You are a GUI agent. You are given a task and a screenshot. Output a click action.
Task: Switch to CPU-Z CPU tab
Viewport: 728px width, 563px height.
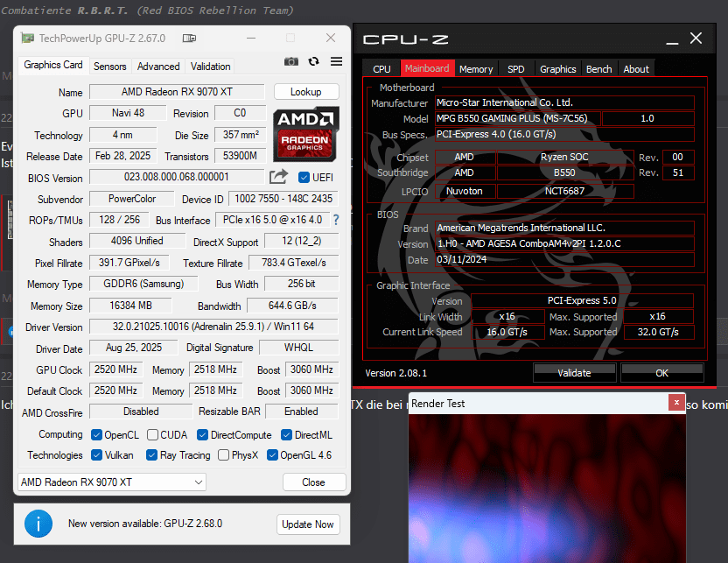click(381, 69)
